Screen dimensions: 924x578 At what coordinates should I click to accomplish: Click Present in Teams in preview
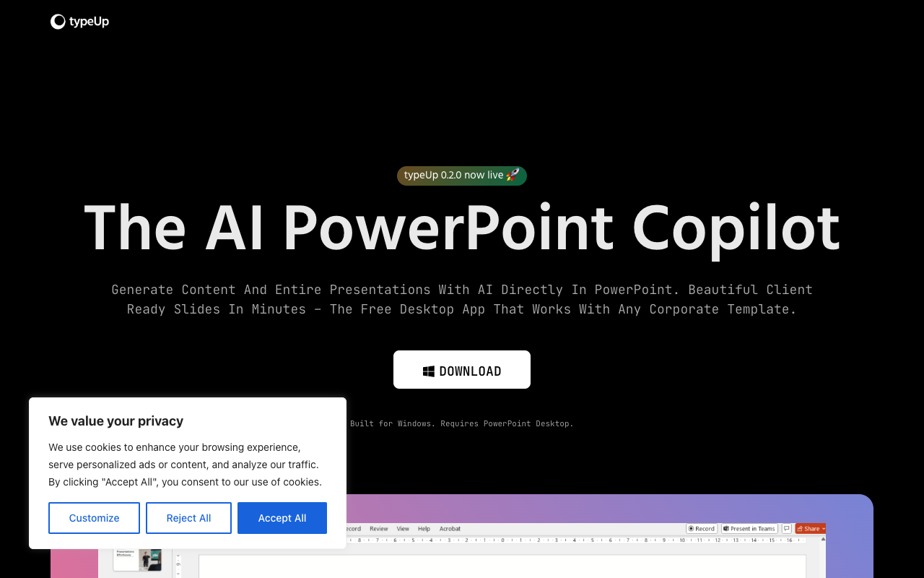pos(749,529)
